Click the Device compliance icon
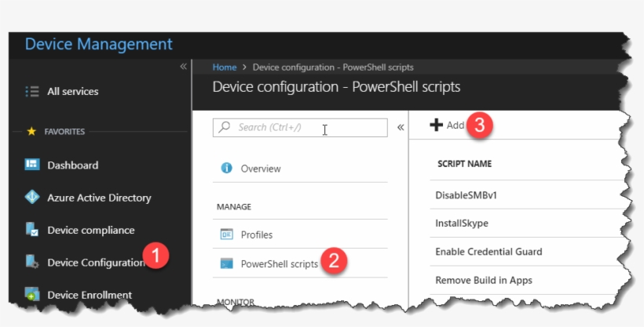This screenshot has height=327, width=644. click(x=32, y=230)
